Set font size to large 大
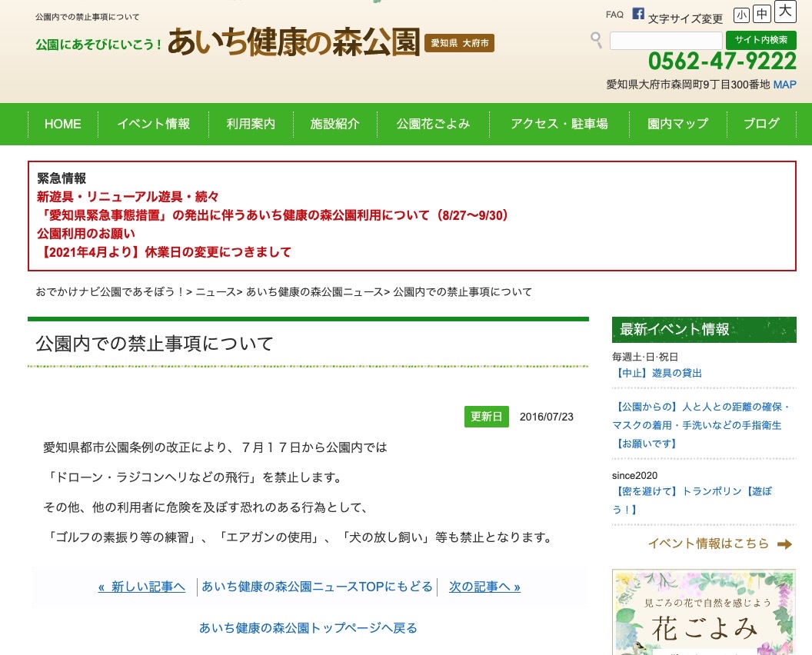The image size is (812, 655). (785, 12)
